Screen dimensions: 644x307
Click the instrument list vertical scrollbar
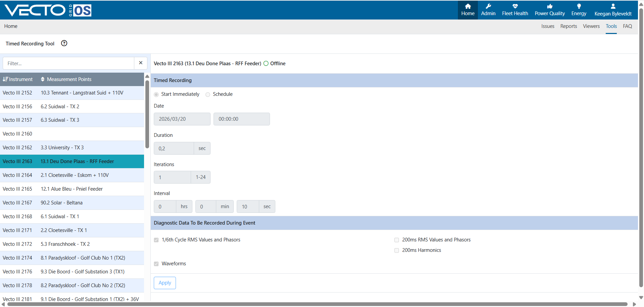click(147, 114)
